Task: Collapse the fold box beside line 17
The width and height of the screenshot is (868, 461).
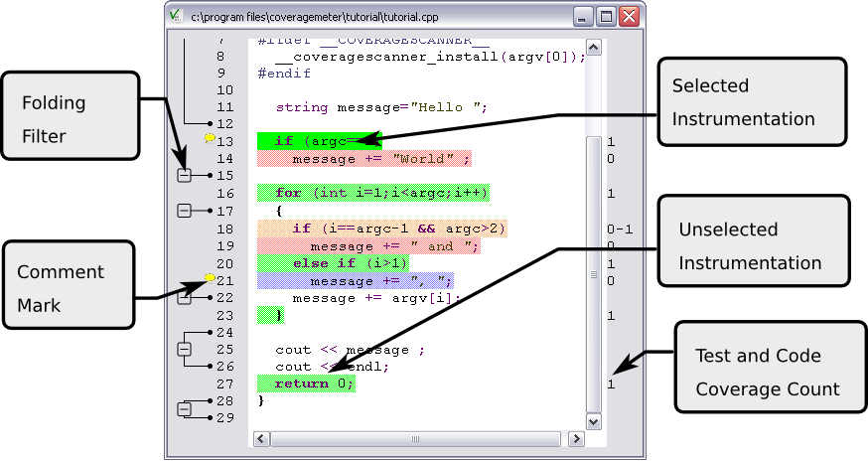Action: [184, 211]
